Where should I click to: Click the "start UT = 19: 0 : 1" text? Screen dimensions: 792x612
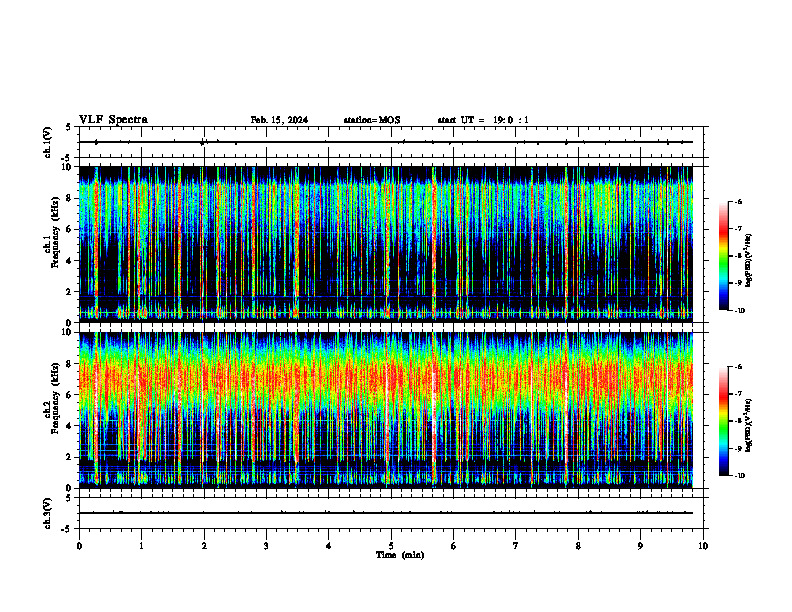coord(483,120)
